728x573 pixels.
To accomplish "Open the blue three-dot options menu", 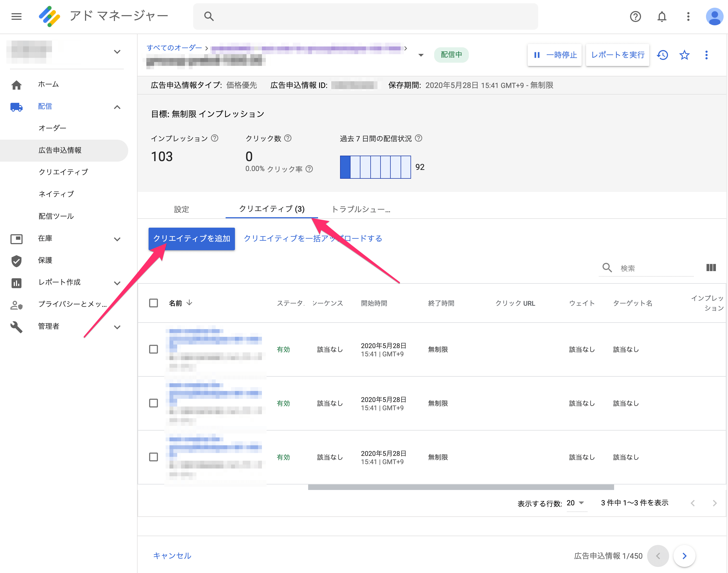I will [x=706, y=55].
